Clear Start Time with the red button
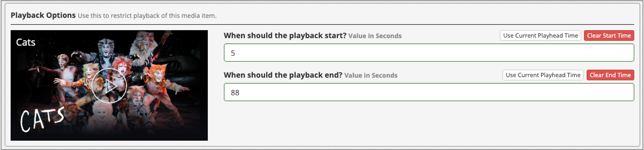This screenshot has width=644, height=150. [609, 35]
